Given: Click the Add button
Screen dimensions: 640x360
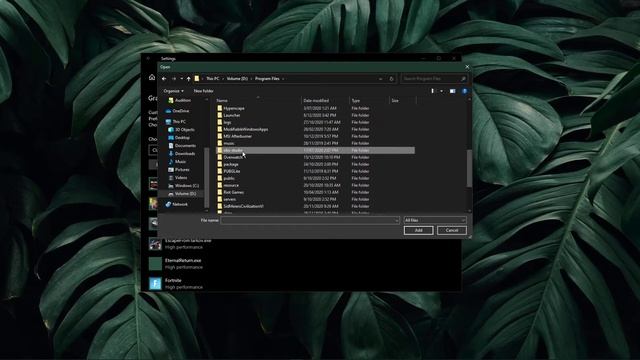Looking at the screenshot, I should (x=418, y=231).
